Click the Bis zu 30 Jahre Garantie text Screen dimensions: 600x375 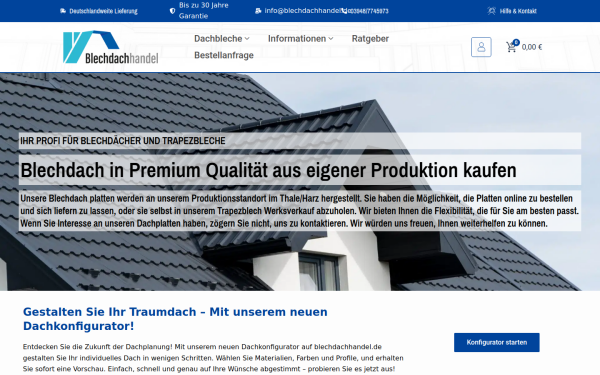[x=204, y=11]
